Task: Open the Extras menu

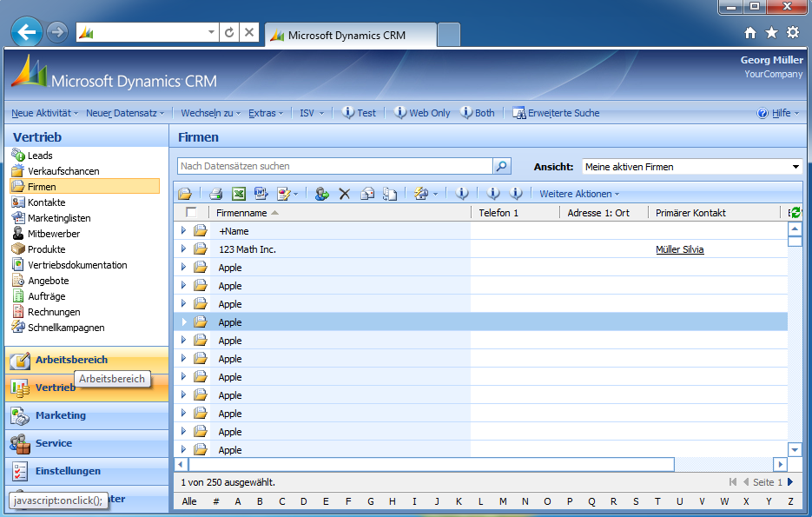Action: [266, 113]
